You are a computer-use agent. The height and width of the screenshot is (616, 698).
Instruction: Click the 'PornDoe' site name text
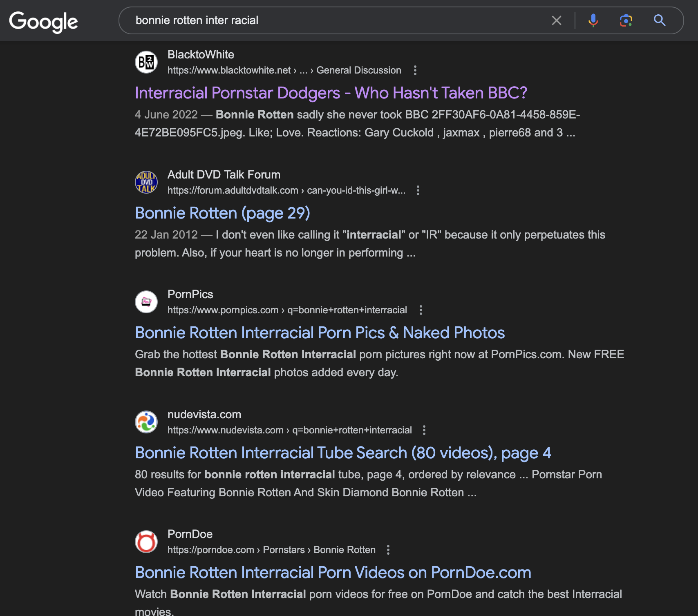[190, 534]
